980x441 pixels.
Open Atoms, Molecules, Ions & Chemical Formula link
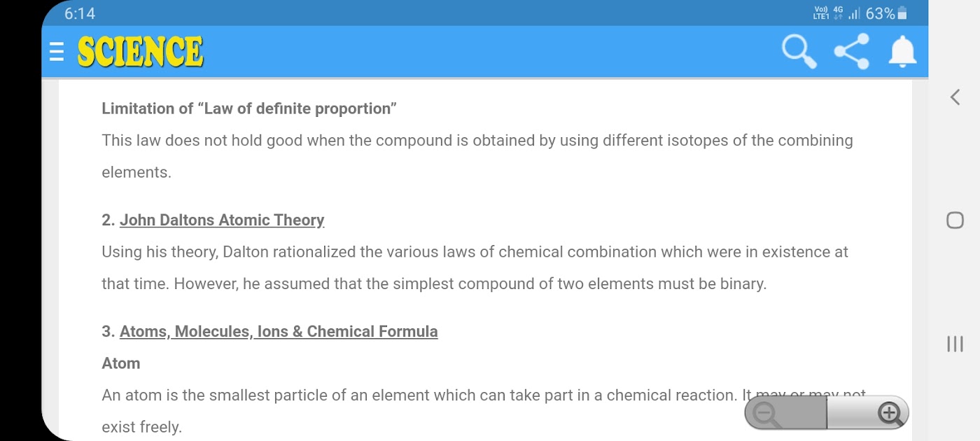click(279, 331)
